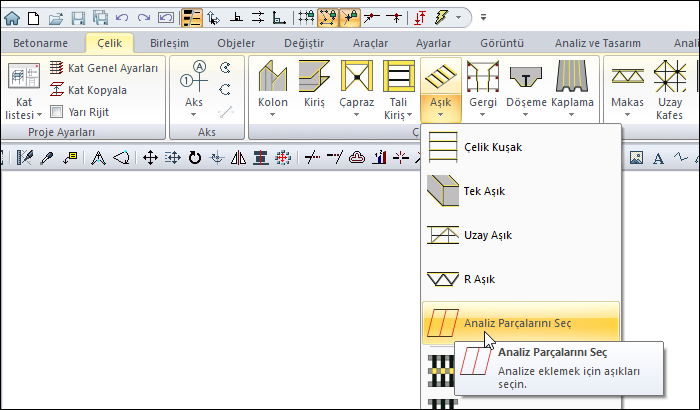Save the project with the floppy disk icon
Viewport: 700px width, 410px height.
[79, 18]
